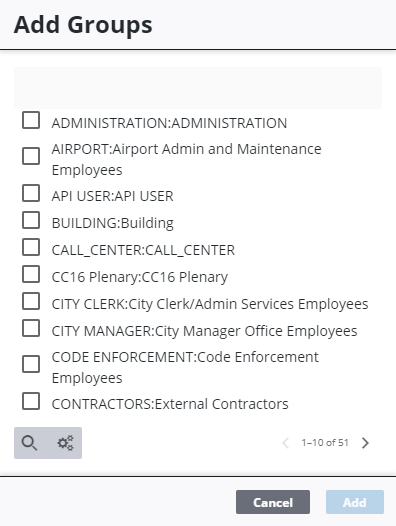Open the gears settings icon
This screenshot has width=396, height=526.
65,443
